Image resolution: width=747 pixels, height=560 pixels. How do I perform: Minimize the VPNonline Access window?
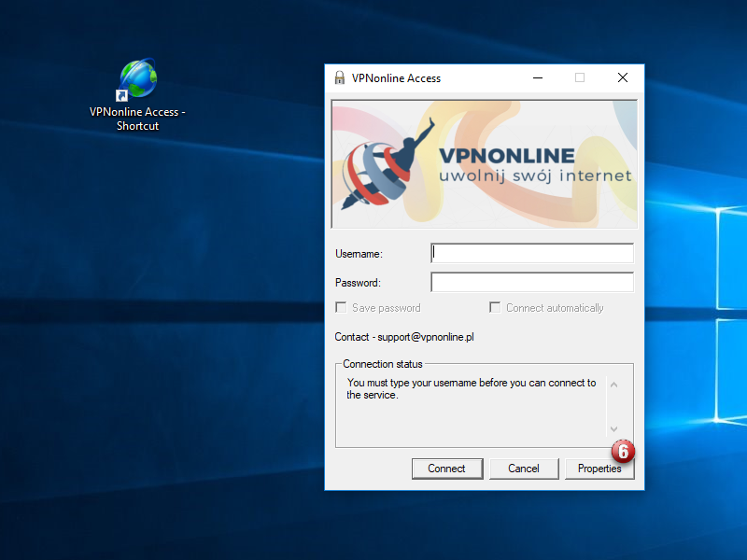[x=538, y=77]
